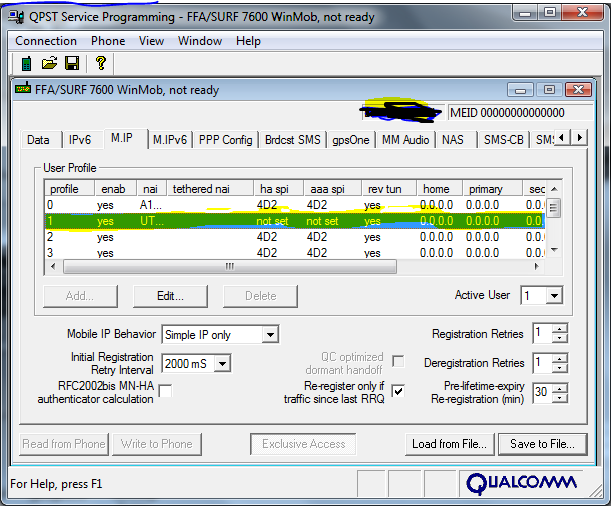Click the Add... button
611x506 pixels.
point(80,296)
